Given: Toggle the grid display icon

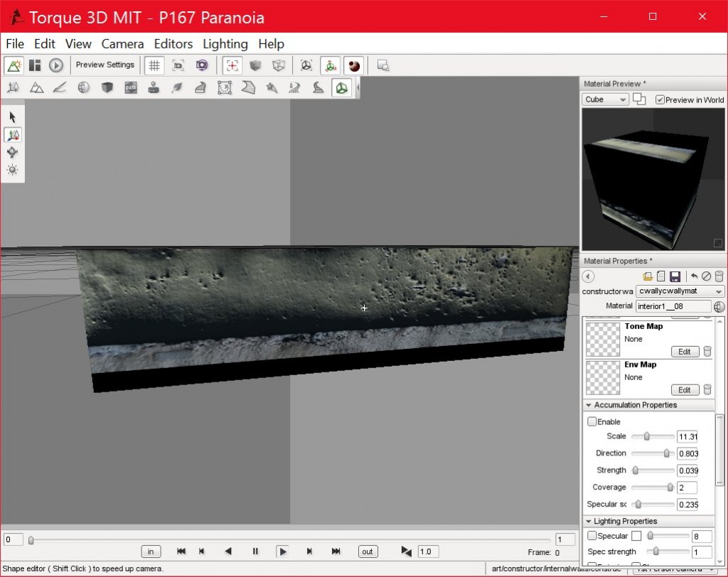Looking at the screenshot, I should click(x=155, y=65).
